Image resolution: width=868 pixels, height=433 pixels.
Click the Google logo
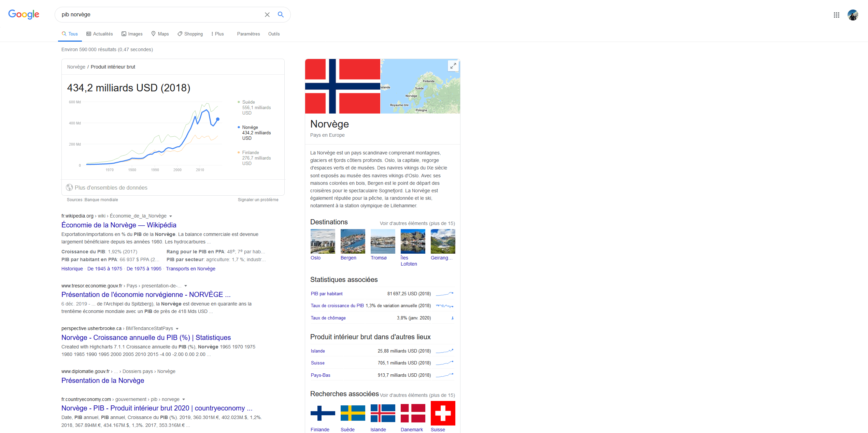pos(24,14)
